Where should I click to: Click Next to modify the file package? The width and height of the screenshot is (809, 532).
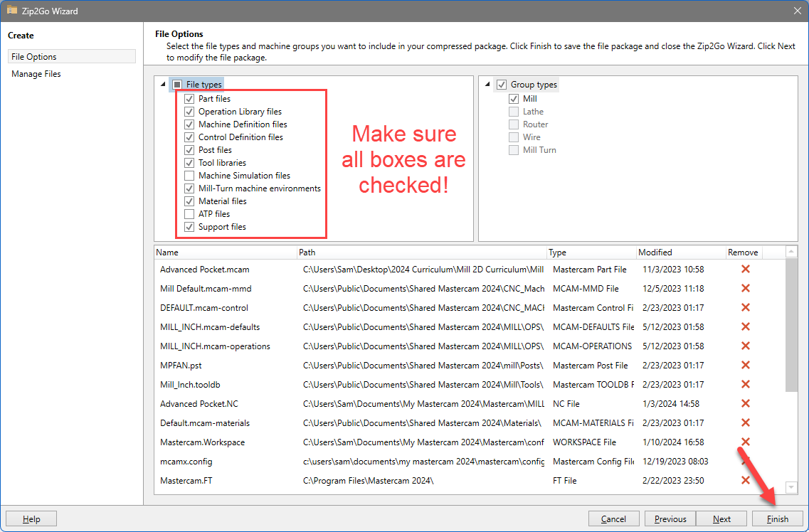click(x=721, y=518)
